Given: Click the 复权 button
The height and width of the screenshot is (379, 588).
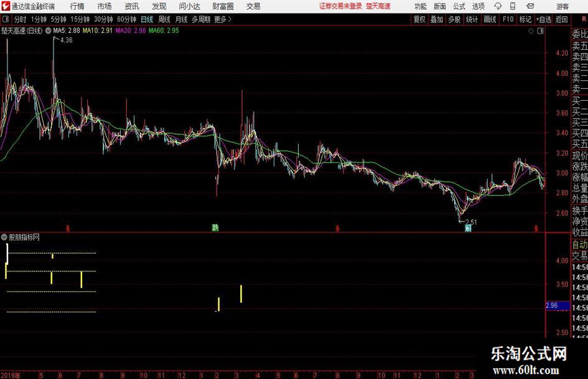Looking at the screenshot, I should (419, 19).
